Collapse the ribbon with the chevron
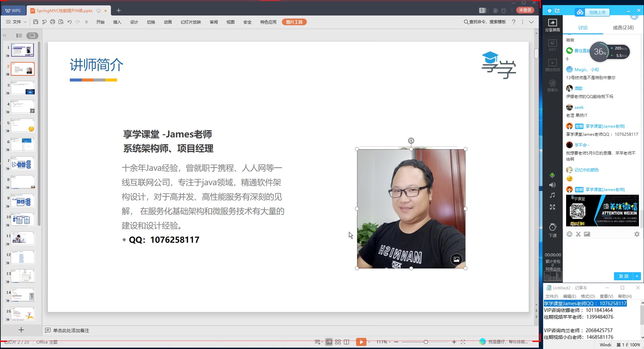 (x=531, y=22)
